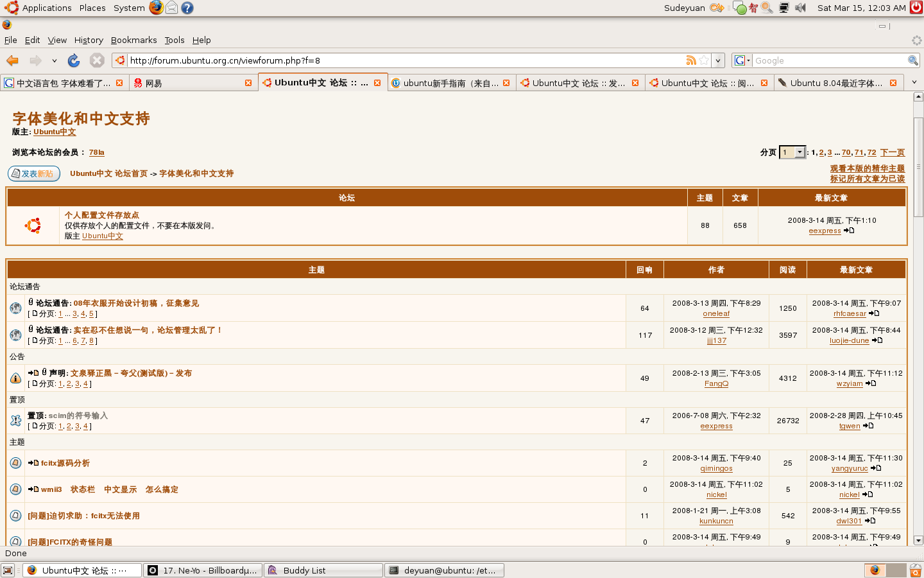The image size is (924, 578).
Task: Open the topic 实在忍不住想说一句
Action: pyautogui.click(x=148, y=330)
